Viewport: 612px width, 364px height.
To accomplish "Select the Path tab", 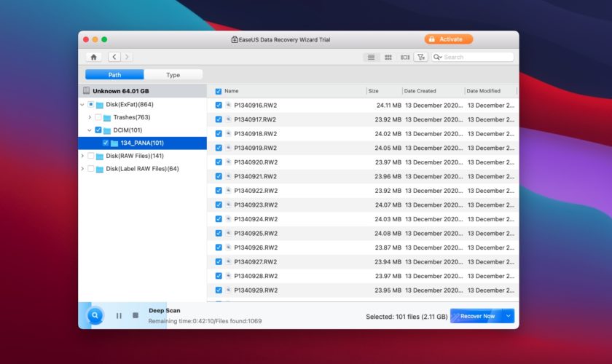I will (x=115, y=75).
